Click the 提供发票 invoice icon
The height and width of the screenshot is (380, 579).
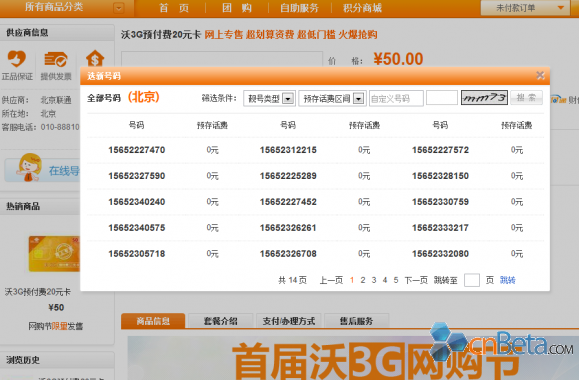pyautogui.click(x=55, y=59)
